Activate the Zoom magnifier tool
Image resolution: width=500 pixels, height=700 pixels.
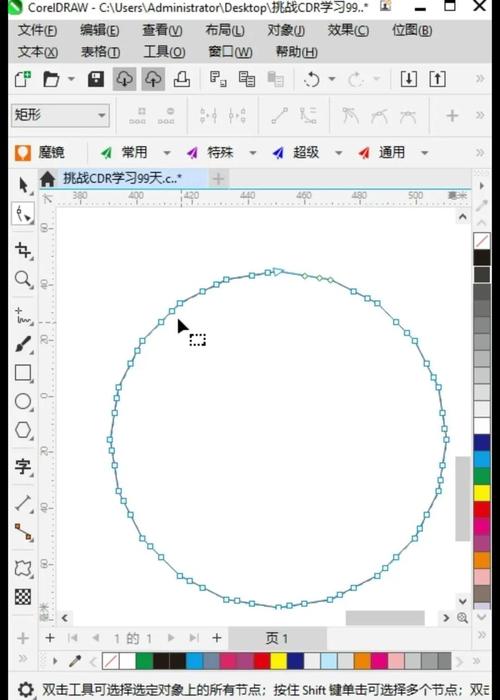(23, 279)
